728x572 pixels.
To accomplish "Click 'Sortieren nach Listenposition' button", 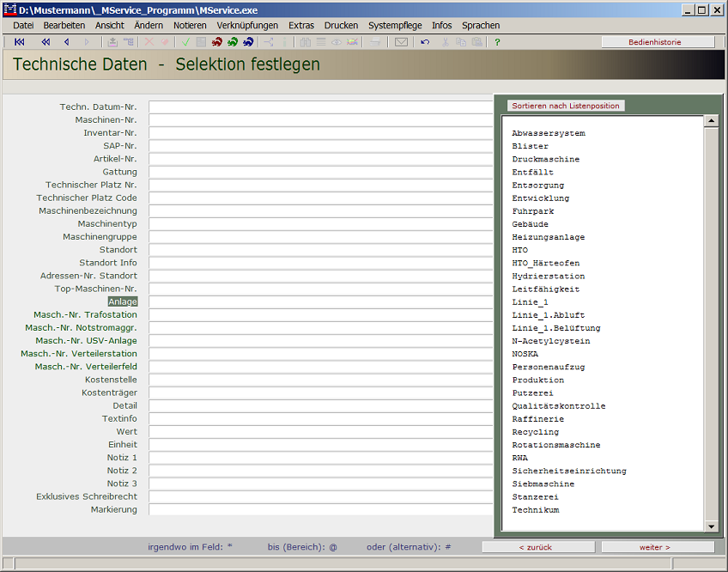I will 566,106.
